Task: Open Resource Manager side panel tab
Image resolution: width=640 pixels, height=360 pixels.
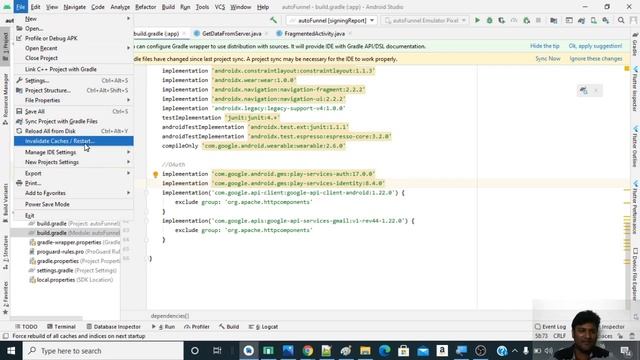Action: click(5, 99)
